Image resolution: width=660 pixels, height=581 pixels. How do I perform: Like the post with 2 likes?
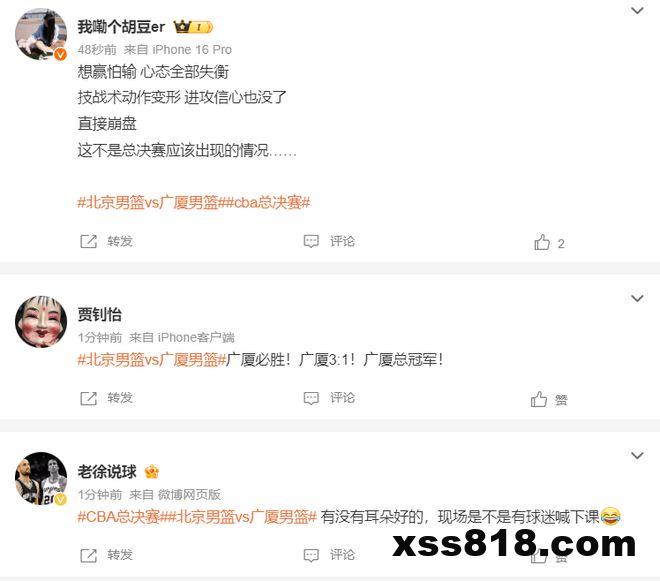coord(542,242)
